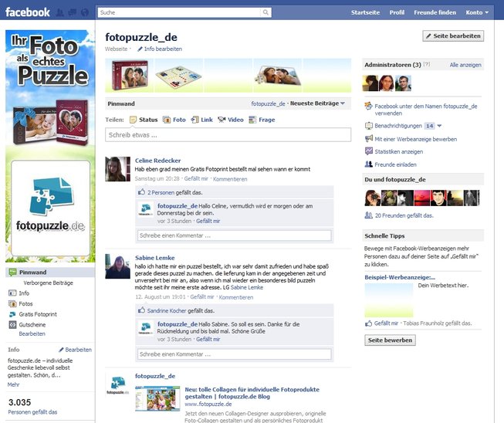Click the Gutscheine icon in left sidebar
The image size is (504, 423).
(x=12, y=325)
